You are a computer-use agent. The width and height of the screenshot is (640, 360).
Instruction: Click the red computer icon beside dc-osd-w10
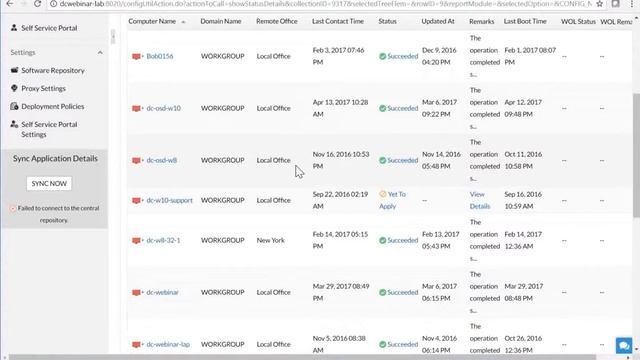click(x=136, y=109)
